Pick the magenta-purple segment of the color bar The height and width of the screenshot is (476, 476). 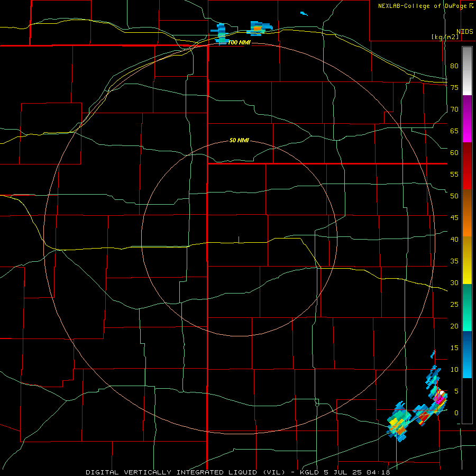point(467,118)
